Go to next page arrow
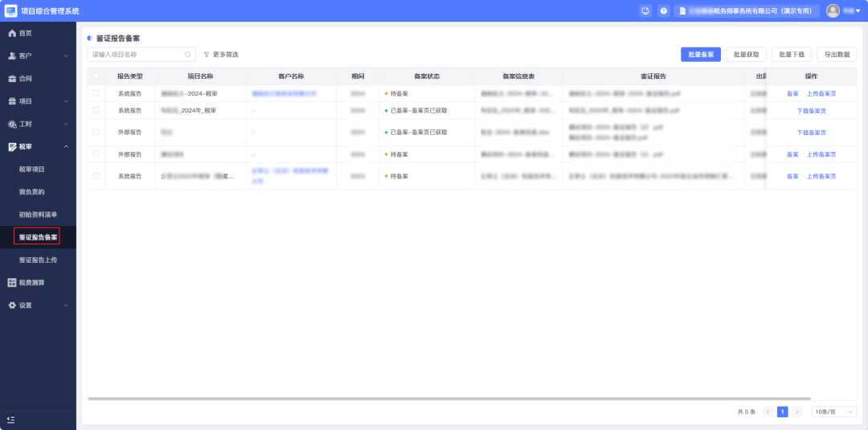The height and width of the screenshot is (430, 868). (x=797, y=412)
